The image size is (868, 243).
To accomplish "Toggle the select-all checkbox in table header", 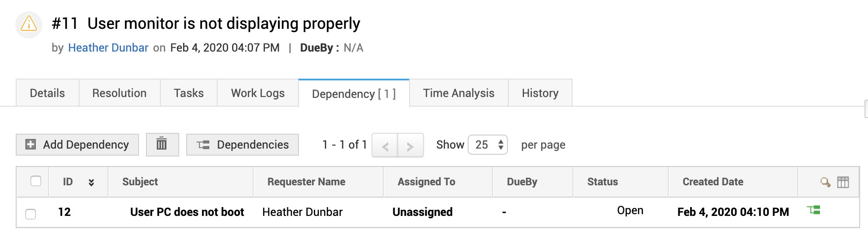I will click(36, 181).
